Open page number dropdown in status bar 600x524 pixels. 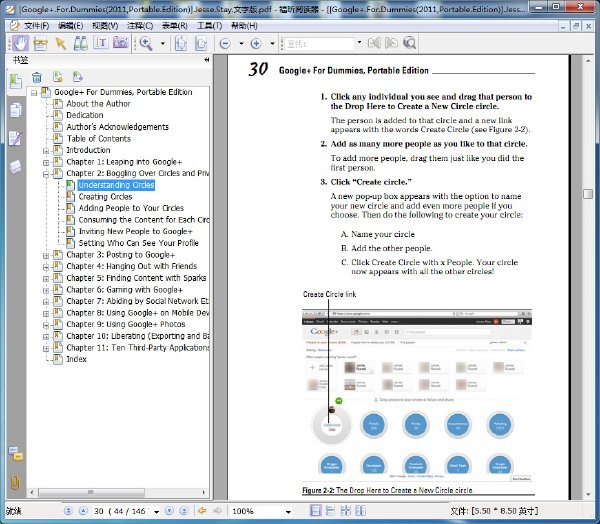pos(157,511)
